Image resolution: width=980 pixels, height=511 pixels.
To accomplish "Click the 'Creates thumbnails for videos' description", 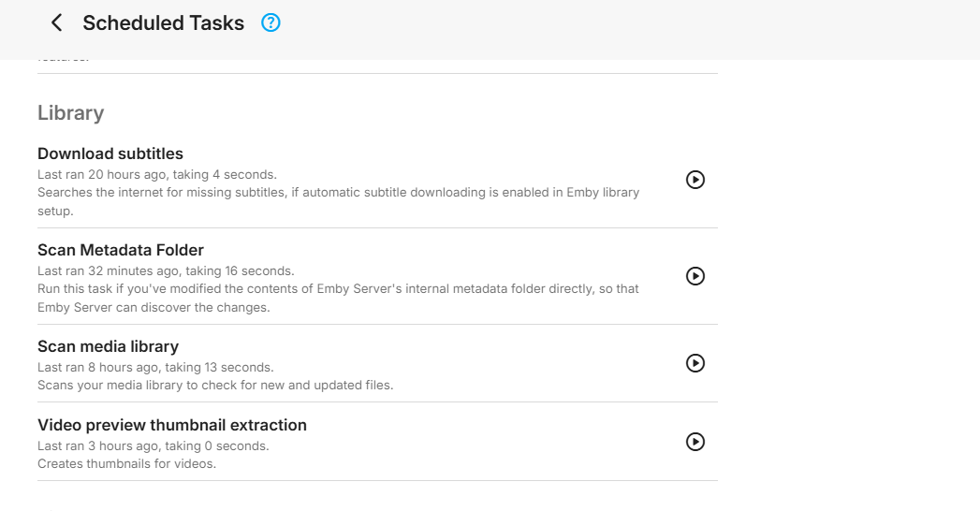I will point(126,463).
